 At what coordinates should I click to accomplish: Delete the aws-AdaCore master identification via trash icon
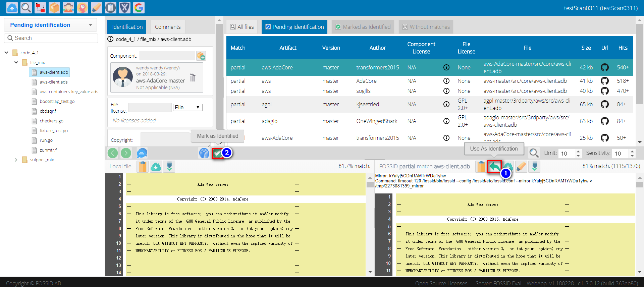(x=193, y=77)
